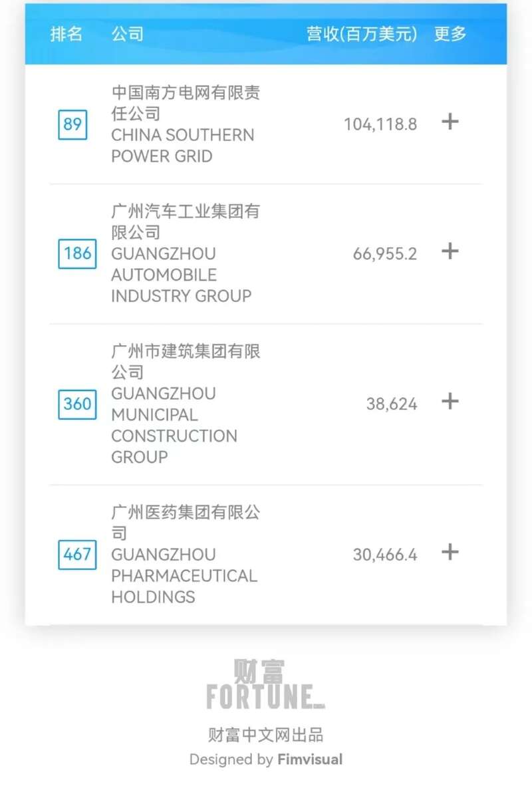This screenshot has width=532, height=786.
Task: Click revenue value 38,624
Action: 392,404
